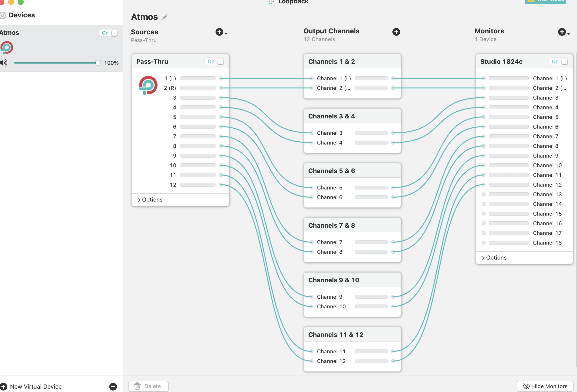The width and height of the screenshot is (577, 392).
Task: Disable the Studio 1824c monitor switch
Action: 558,61
